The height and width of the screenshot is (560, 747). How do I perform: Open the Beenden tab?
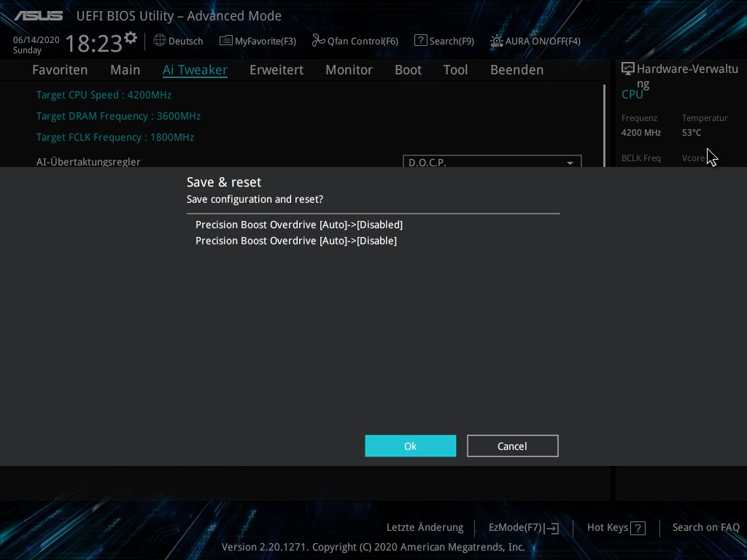tap(517, 70)
